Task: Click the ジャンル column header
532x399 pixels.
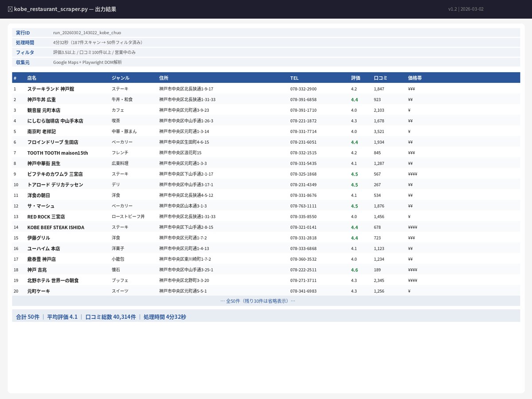Action: tap(121, 78)
